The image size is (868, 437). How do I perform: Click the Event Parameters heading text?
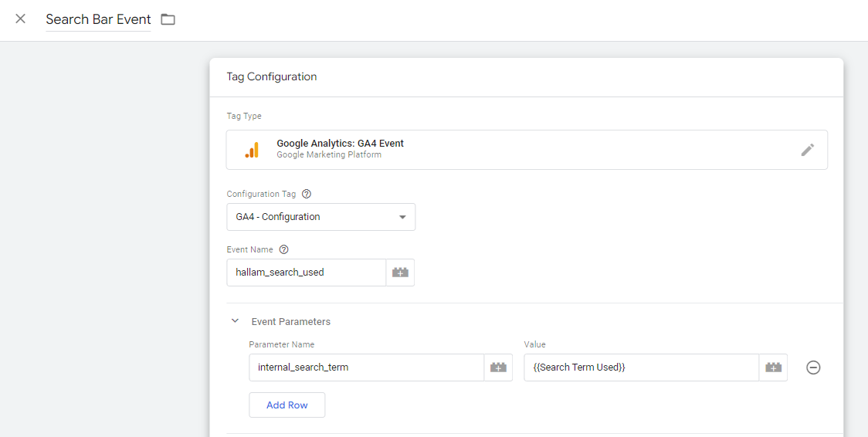click(290, 321)
